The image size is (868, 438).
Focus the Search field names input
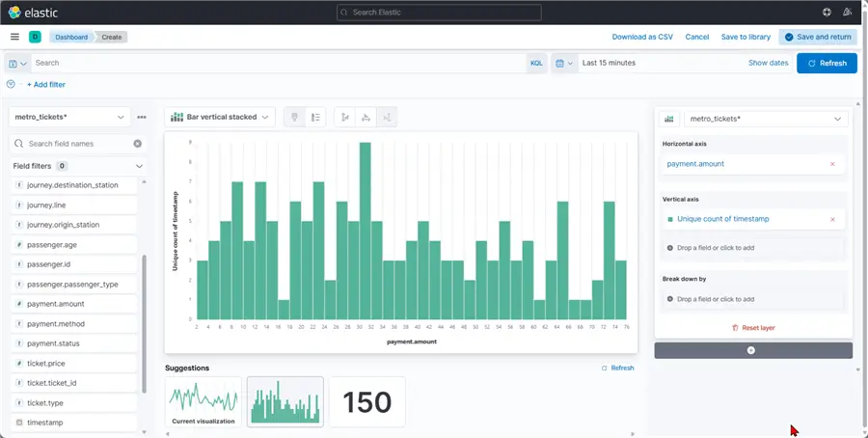tap(78, 144)
